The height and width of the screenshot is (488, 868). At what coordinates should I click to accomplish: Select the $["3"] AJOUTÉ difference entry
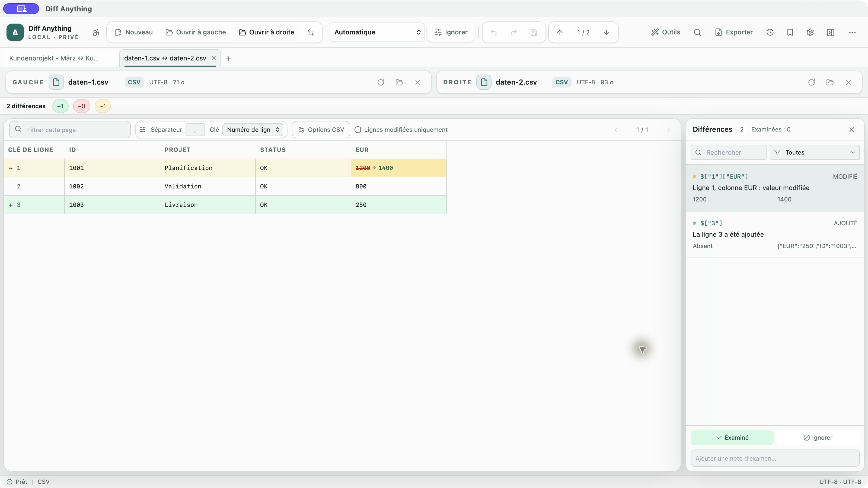coord(775,235)
